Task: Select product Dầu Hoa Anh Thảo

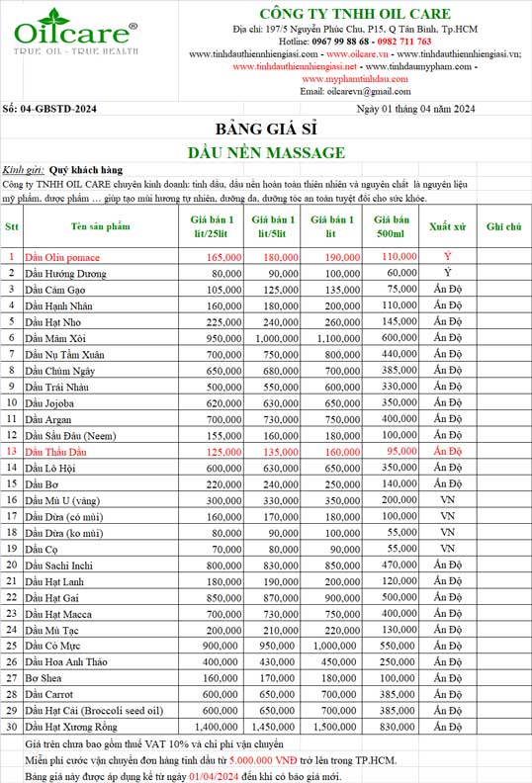Action: (66, 662)
